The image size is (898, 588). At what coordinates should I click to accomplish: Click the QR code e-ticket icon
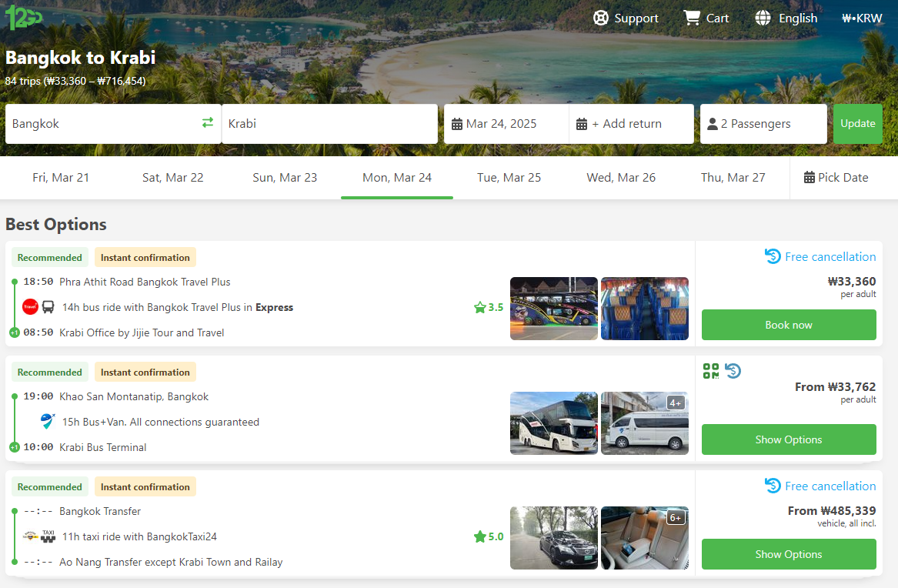click(711, 371)
